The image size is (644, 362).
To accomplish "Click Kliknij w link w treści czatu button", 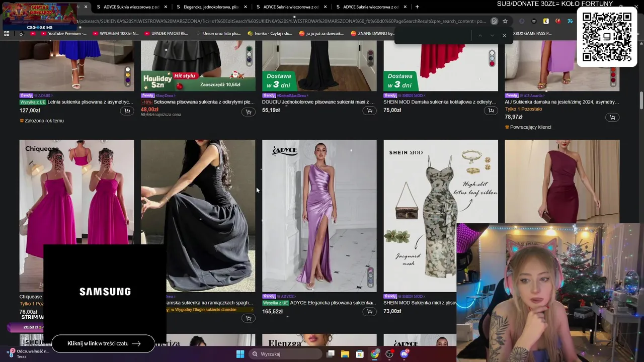I will (103, 343).
